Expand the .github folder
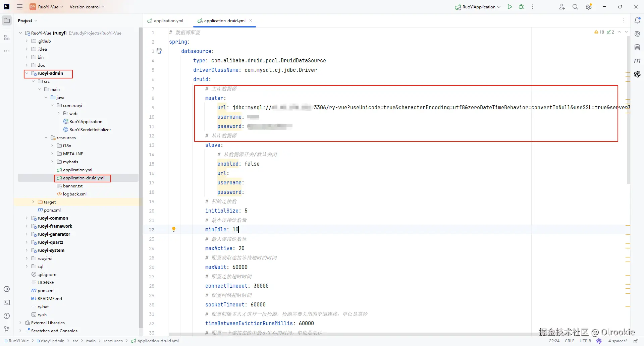This screenshot has width=644, height=346. tap(27, 41)
